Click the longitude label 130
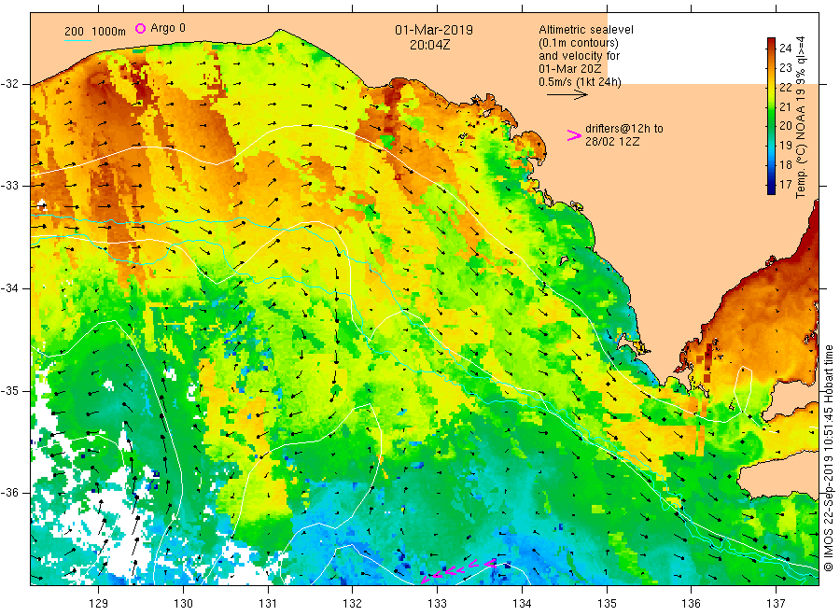Viewport: 840px width, 616px height. click(183, 604)
